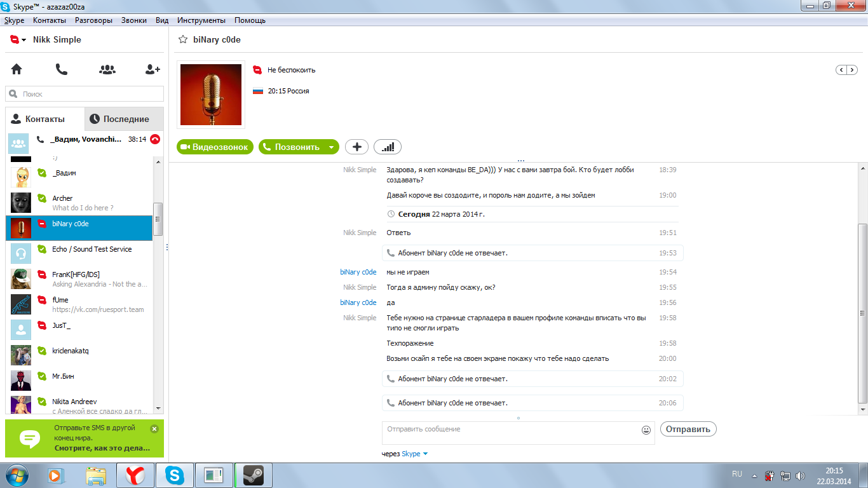The width and height of the screenshot is (868, 488).
Task: Click Echo / Sound Test Service headset avatar
Action: pos(21,254)
